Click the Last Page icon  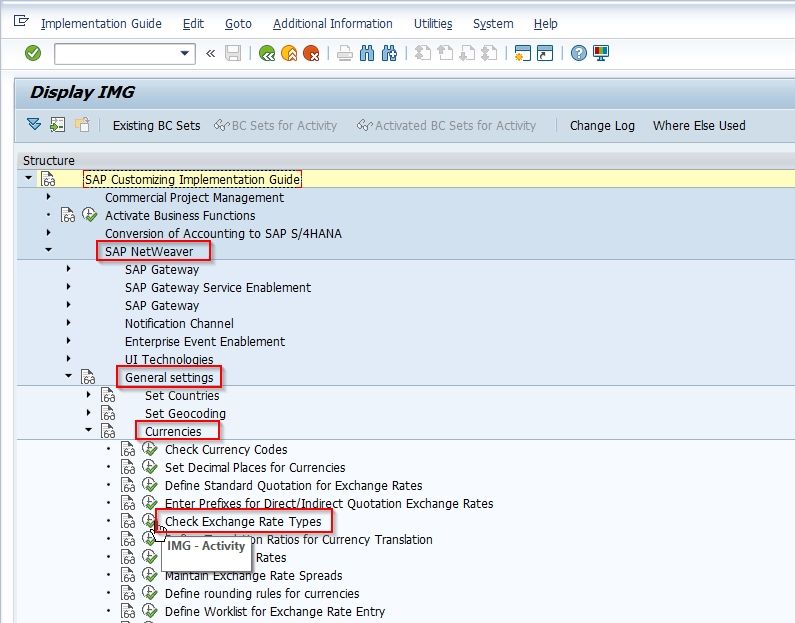[489, 53]
